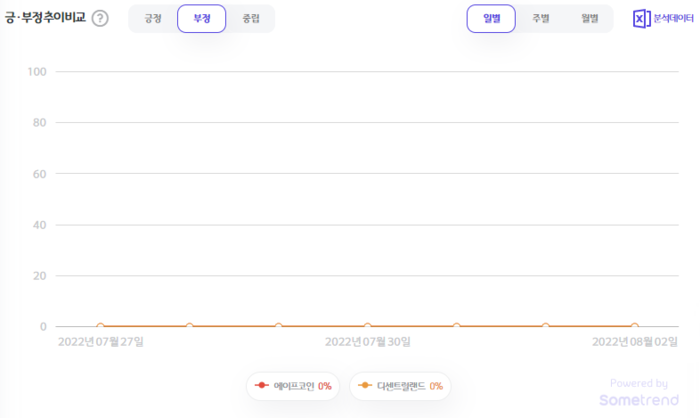Switch to 주별 weekly view
The width and height of the screenshot is (700, 418).
pos(541,18)
